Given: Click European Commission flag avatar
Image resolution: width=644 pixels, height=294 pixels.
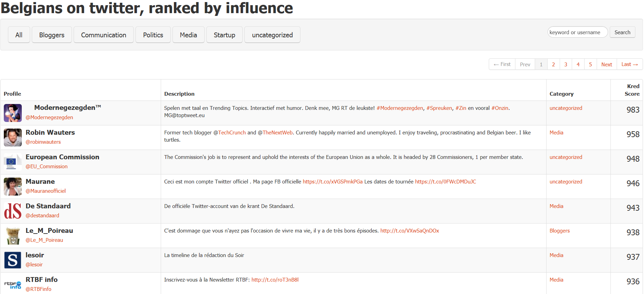Looking at the screenshot, I should 13,162.
